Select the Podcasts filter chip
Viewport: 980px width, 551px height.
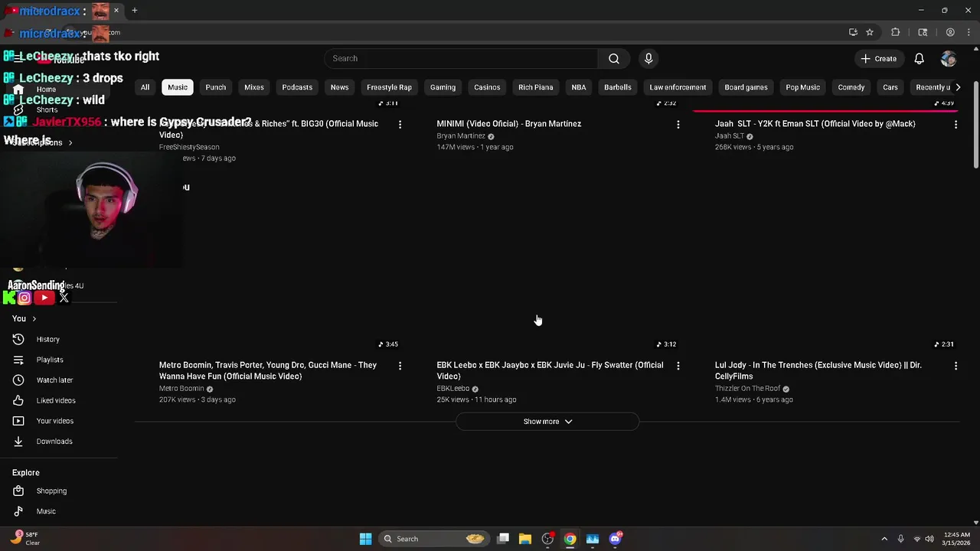coord(297,87)
